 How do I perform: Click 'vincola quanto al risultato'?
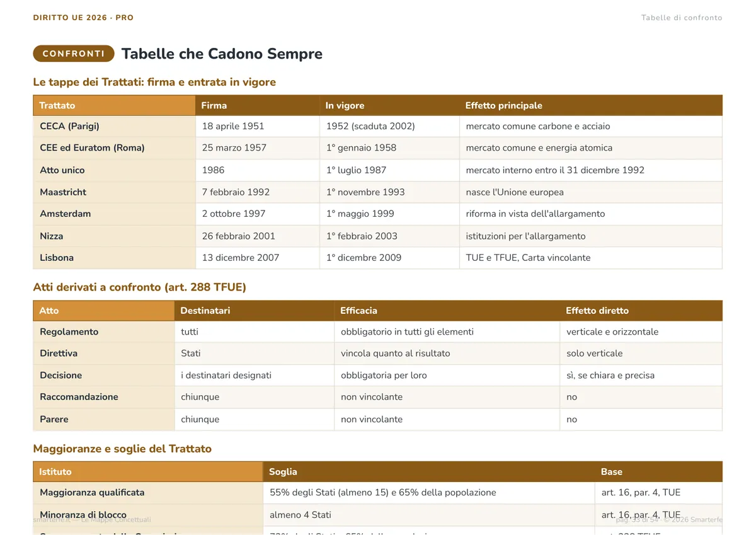click(x=396, y=354)
